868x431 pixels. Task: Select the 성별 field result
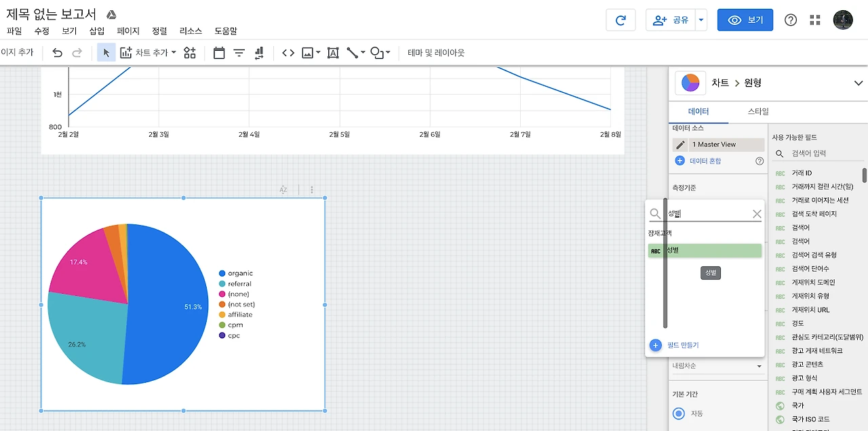coord(705,251)
